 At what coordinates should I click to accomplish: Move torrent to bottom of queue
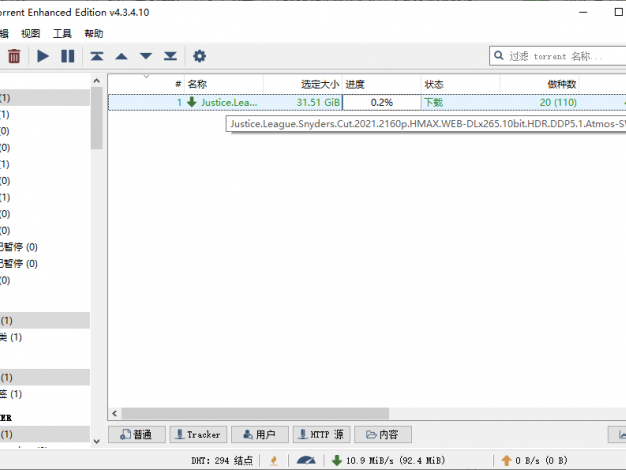tap(170, 56)
